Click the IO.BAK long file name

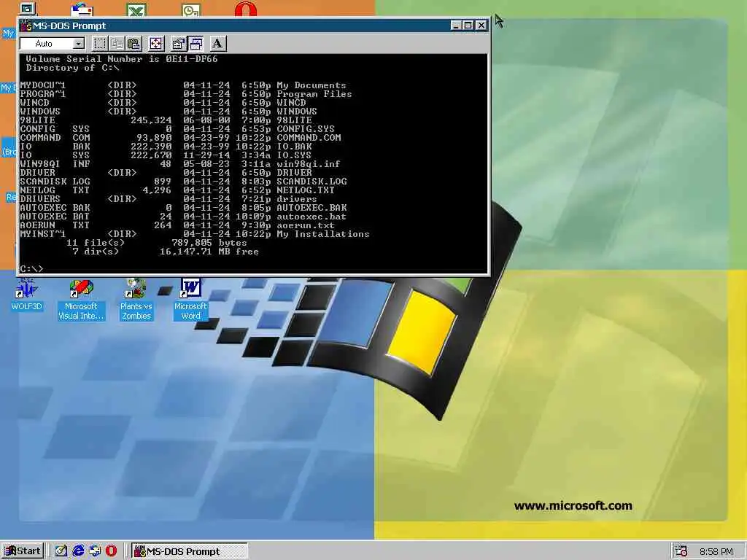pyautogui.click(x=295, y=146)
